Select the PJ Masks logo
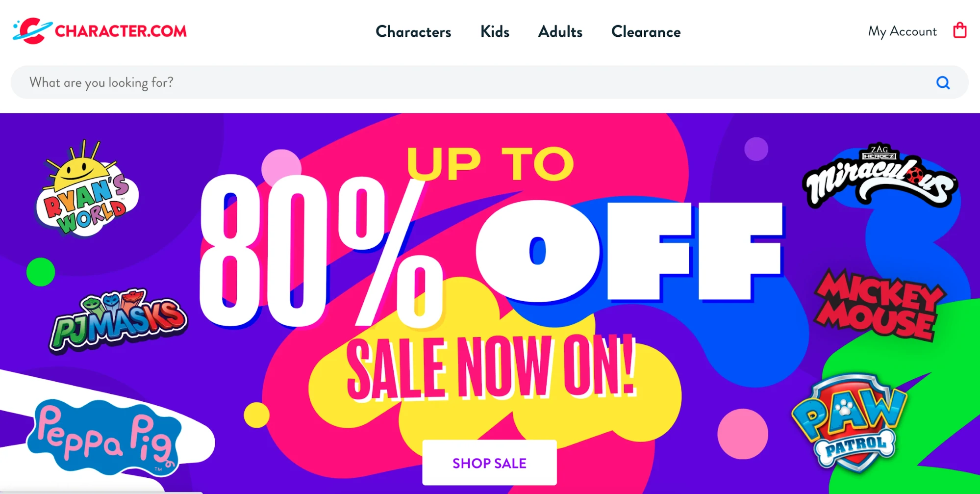This screenshot has width=980, height=494. tap(118, 321)
